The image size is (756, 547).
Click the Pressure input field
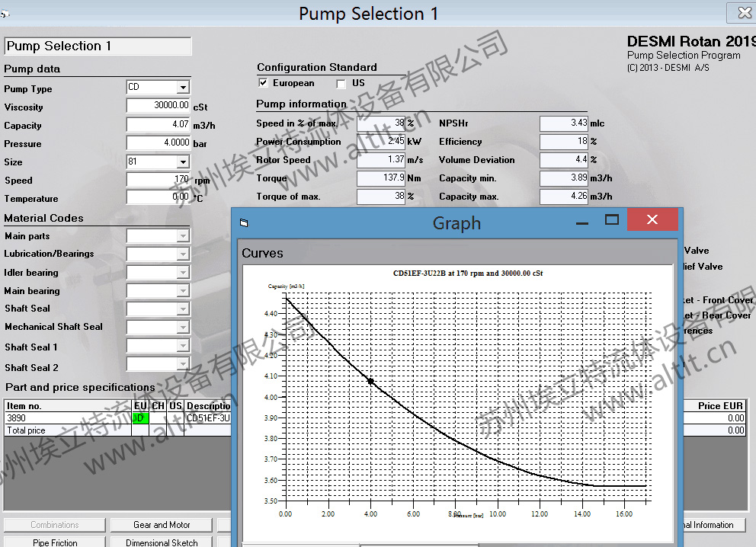159,142
